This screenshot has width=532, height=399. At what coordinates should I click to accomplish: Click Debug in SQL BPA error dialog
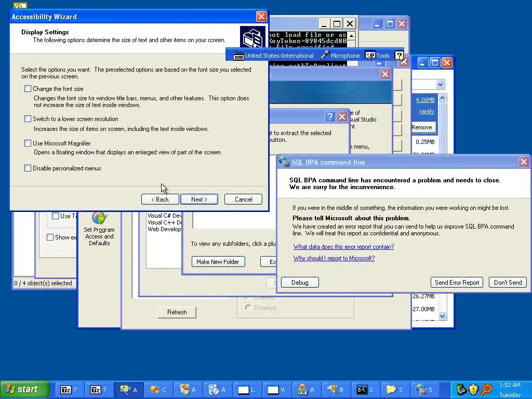pos(300,283)
